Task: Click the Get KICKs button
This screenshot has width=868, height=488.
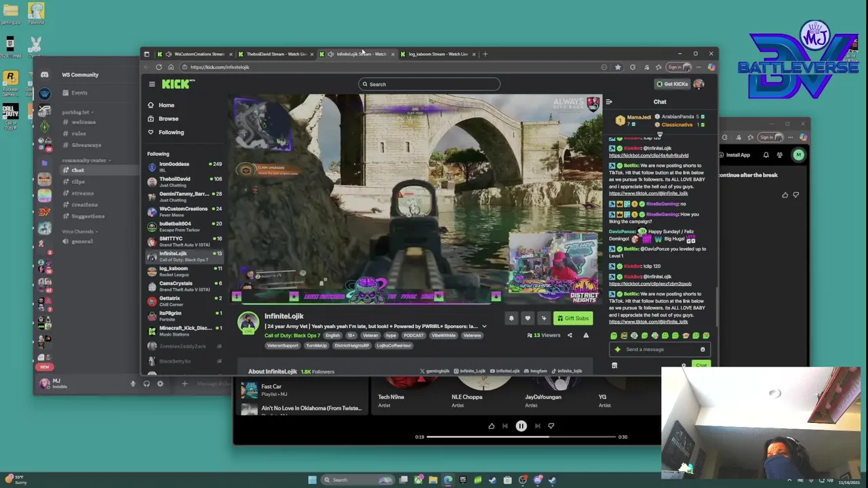Action: [x=672, y=84]
